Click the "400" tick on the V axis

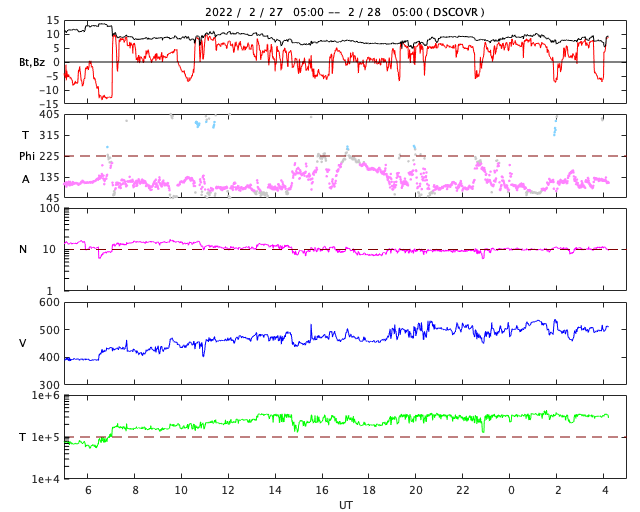coord(49,357)
